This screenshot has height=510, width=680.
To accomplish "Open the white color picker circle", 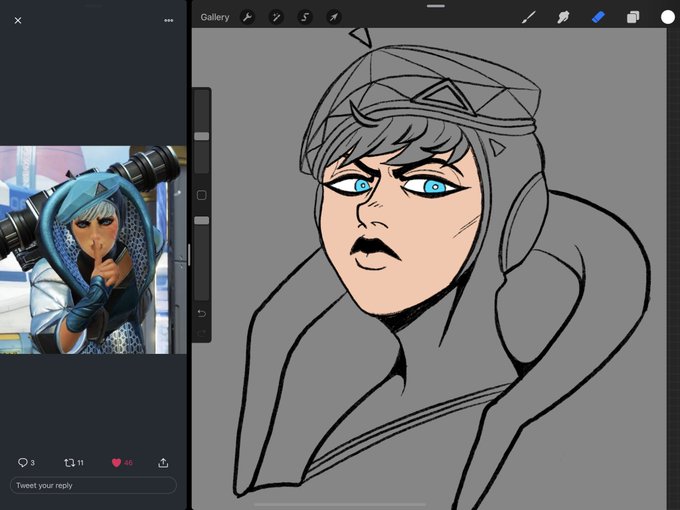I will (x=668, y=17).
